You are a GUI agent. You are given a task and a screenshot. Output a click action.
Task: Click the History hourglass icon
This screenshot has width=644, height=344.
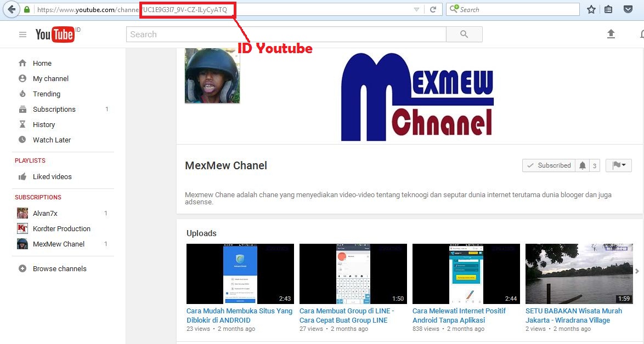(x=21, y=124)
